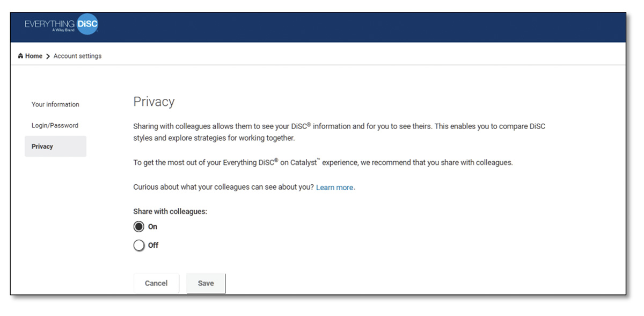This screenshot has width=644, height=316.
Task: Click the Share with colleagues label
Action: coord(170,212)
